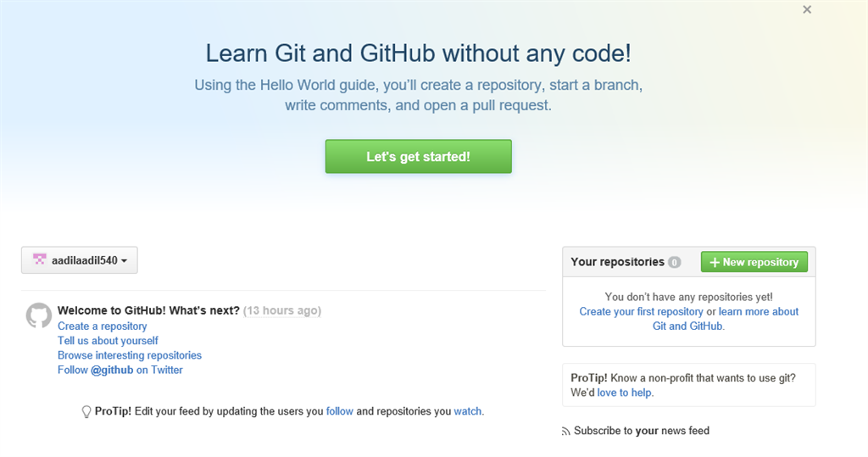Image resolution: width=868 pixels, height=457 pixels.
Task: Open Tell us about yourself link
Action: pyautogui.click(x=108, y=341)
